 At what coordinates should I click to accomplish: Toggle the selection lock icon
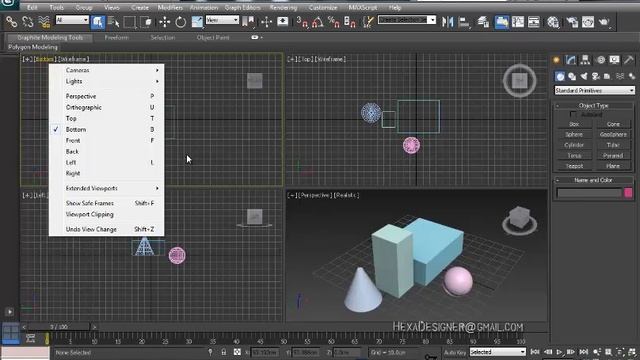tap(224, 352)
